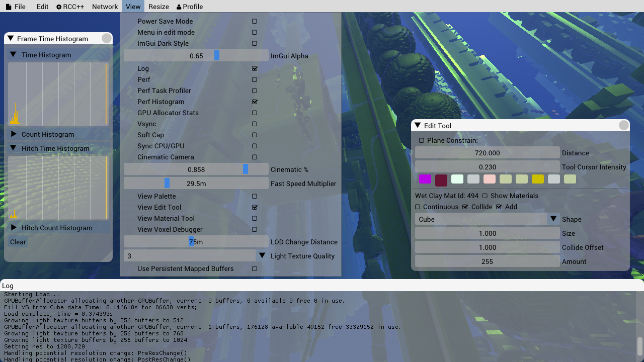Check the View Palette option
Screen dimensions: 644x362
[255, 197]
